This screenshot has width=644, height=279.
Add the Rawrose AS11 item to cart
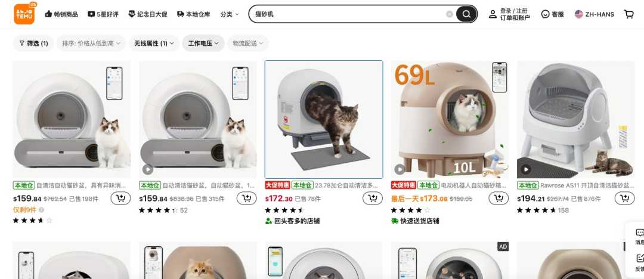625,199
